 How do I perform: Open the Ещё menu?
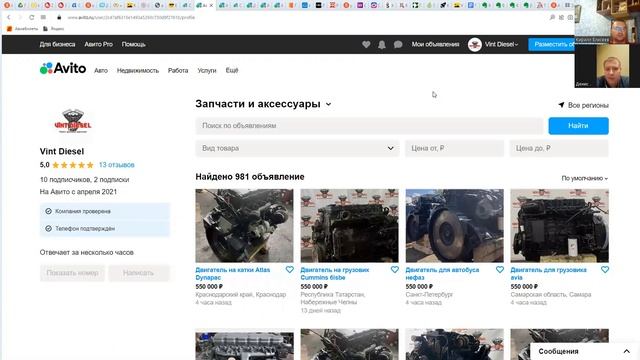tap(232, 70)
